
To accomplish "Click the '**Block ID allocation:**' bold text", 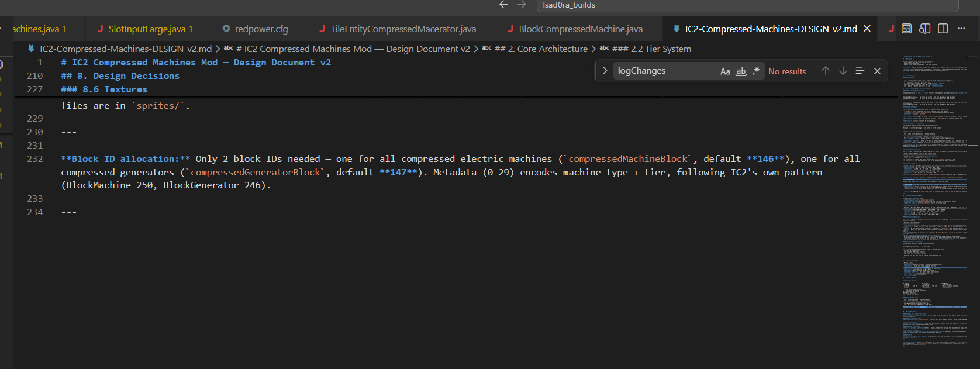I will point(126,159).
